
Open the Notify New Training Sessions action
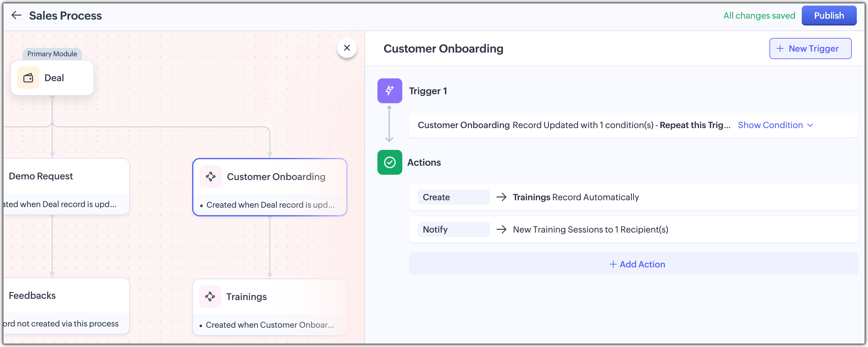click(x=590, y=229)
